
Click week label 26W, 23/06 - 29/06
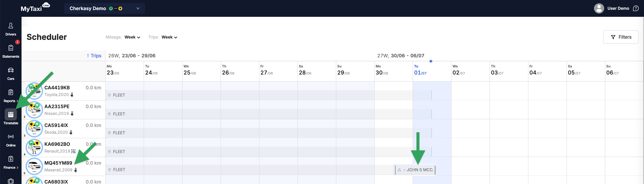(132, 56)
